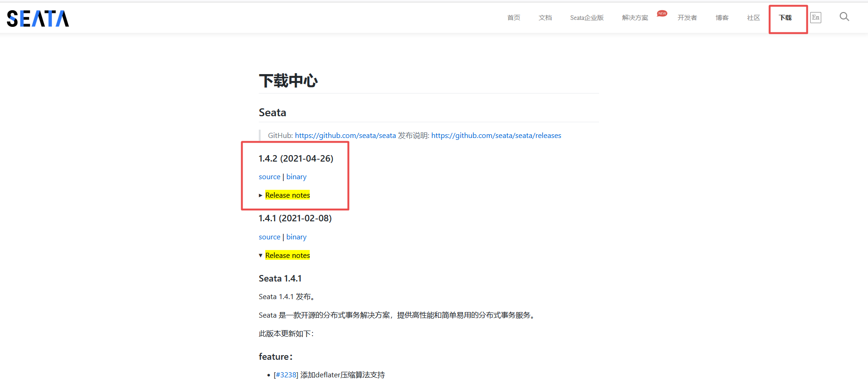Open the 文档 menu item
The height and width of the screenshot is (388, 868).
(545, 18)
